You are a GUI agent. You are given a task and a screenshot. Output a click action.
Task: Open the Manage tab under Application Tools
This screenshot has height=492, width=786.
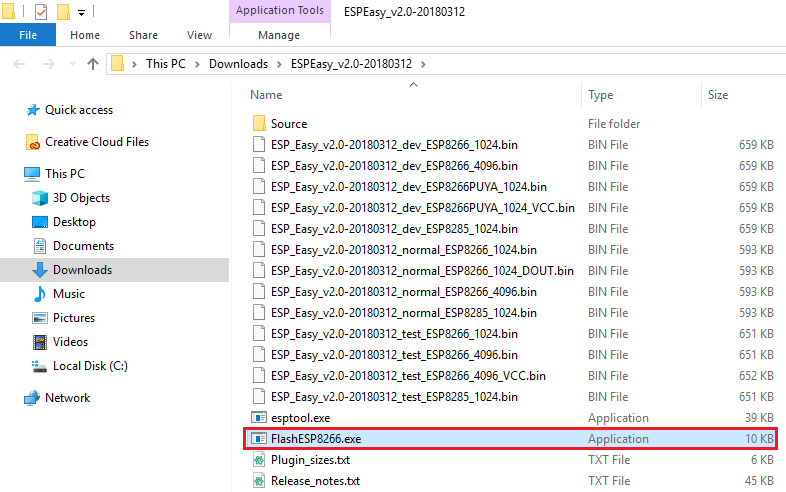[x=279, y=35]
